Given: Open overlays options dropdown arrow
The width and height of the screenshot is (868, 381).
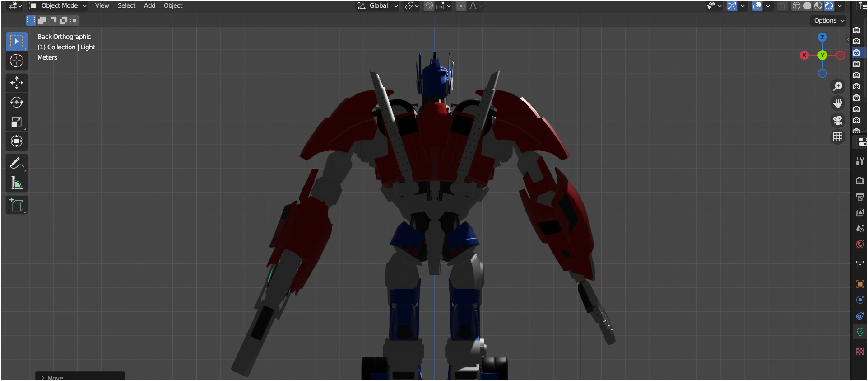Looking at the screenshot, I should point(768,6).
